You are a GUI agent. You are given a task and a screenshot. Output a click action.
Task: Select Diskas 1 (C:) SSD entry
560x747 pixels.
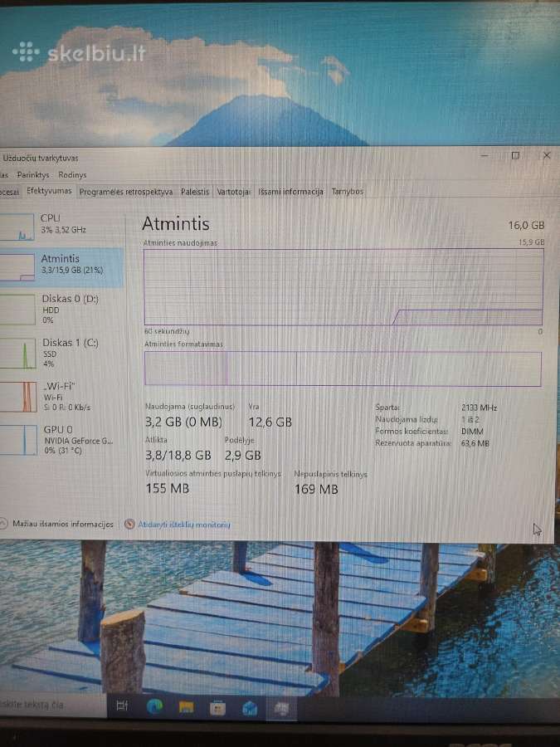point(62,353)
